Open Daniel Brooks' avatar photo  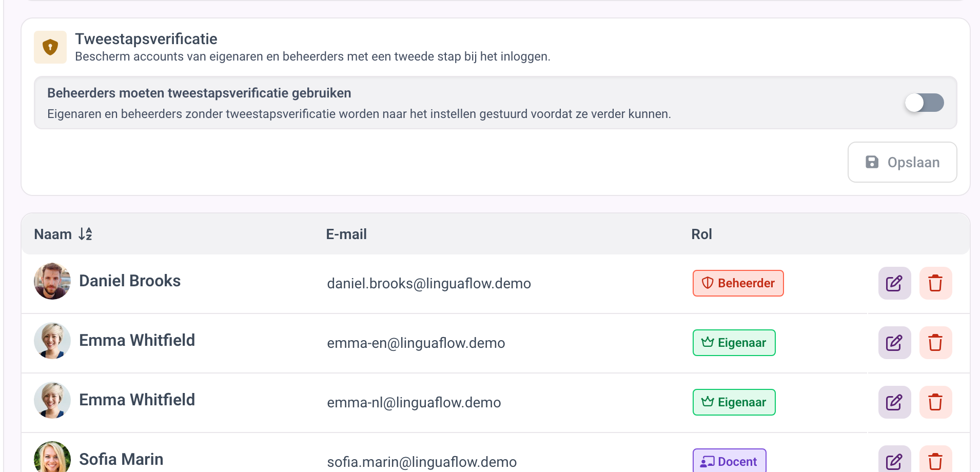tap(52, 281)
